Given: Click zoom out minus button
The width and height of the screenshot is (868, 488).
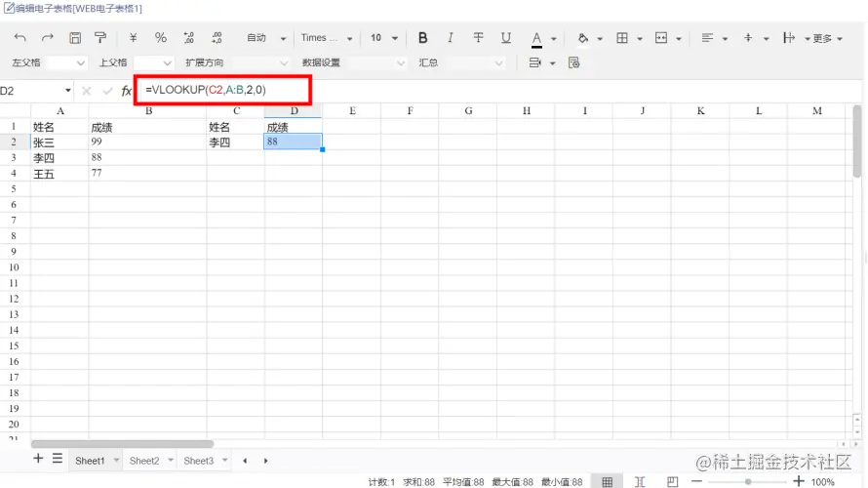Looking at the screenshot, I should tap(697, 481).
